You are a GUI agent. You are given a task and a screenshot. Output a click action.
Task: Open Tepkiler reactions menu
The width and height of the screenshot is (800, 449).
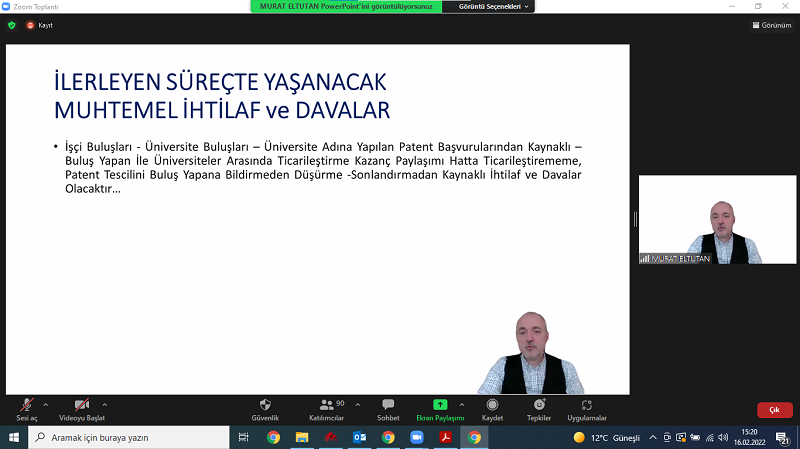[539, 405]
